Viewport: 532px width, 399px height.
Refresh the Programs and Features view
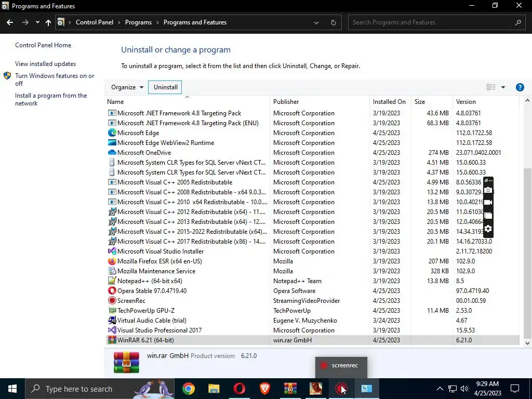click(333, 22)
